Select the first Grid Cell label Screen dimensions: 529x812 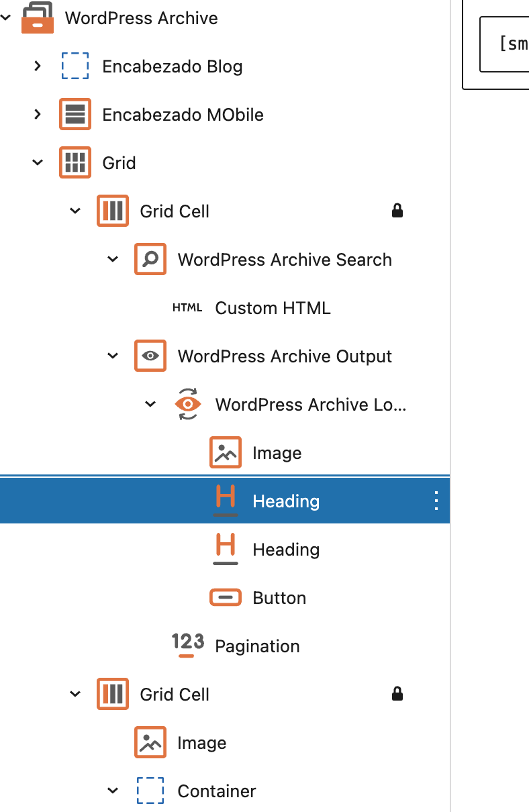[175, 211]
